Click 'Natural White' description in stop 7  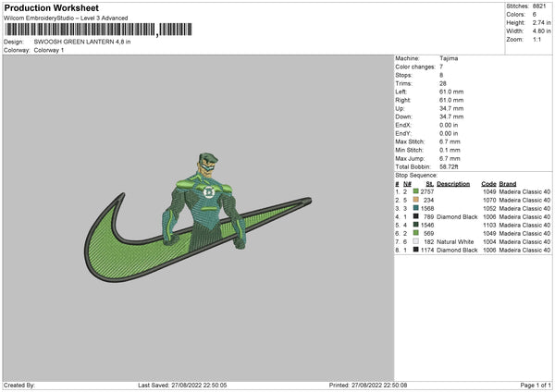coord(455,241)
